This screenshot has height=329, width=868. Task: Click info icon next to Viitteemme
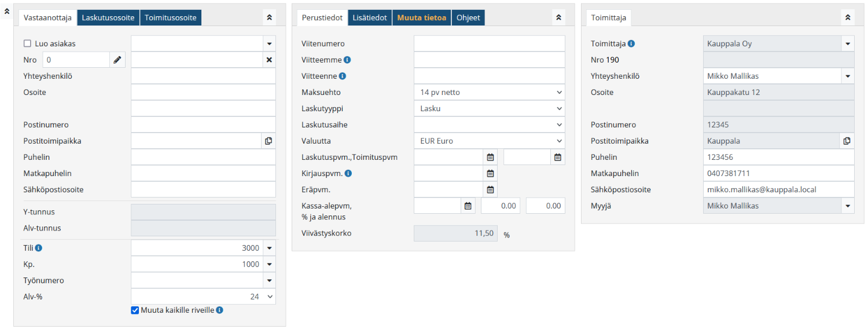click(347, 60)
